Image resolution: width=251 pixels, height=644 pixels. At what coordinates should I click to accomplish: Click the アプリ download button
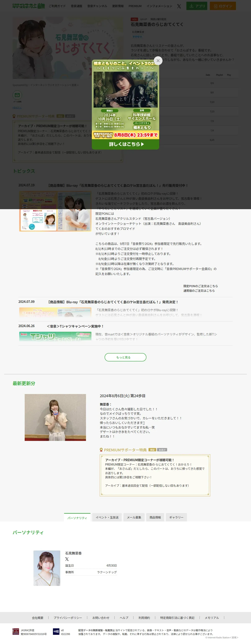point(197,6)
